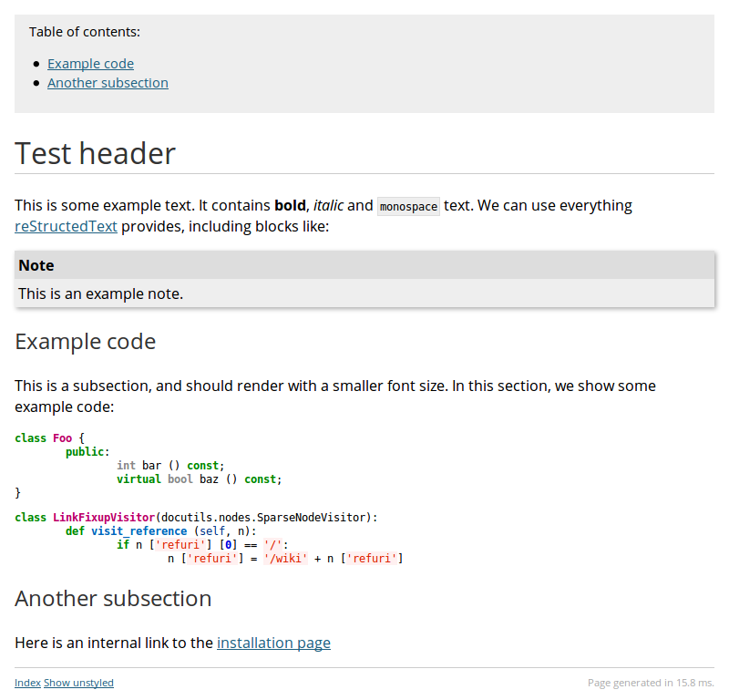Click the Table of contents label

[x=85, y=32]
